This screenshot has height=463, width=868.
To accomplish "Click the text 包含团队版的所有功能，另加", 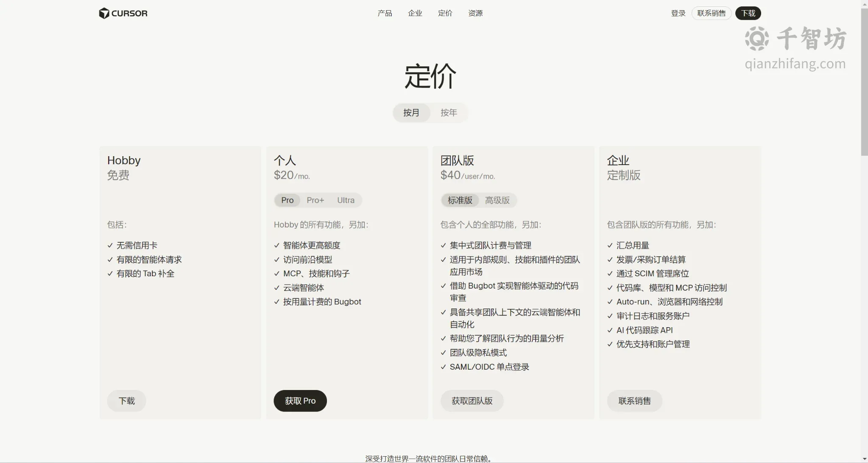I will click(x=661, y=225).
